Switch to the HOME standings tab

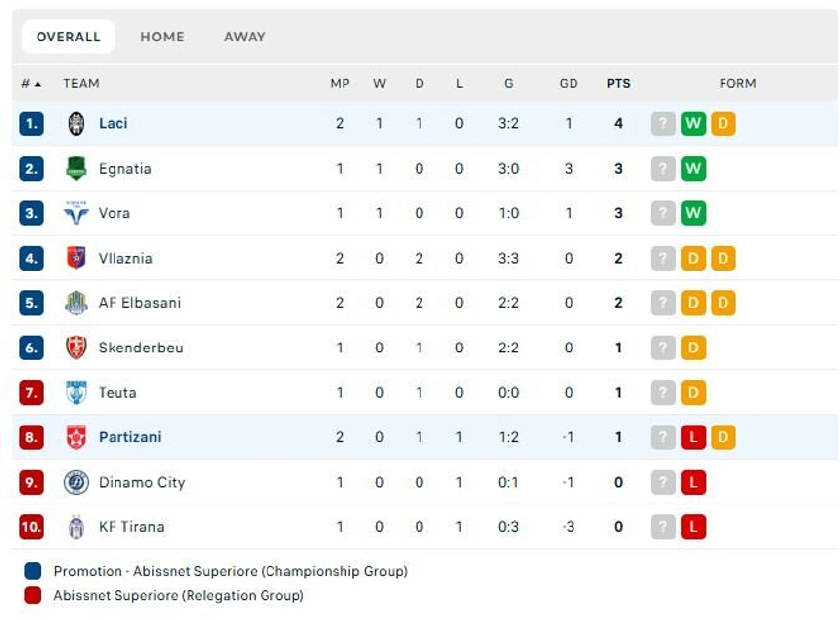[x=162, y=37]
